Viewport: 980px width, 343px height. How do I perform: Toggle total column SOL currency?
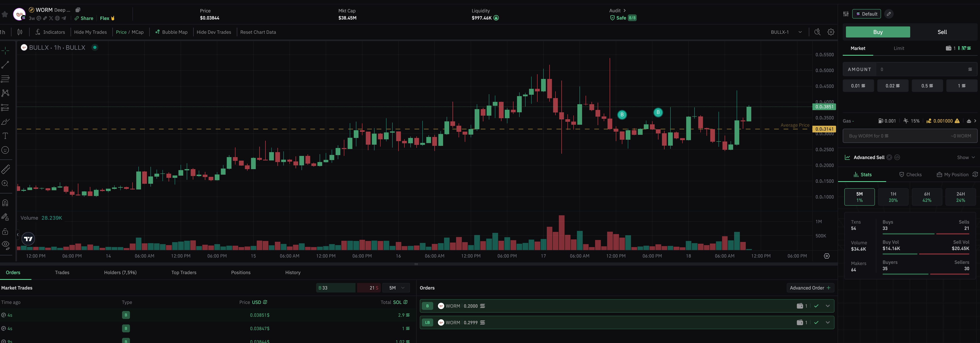click(x=400, y=302)
